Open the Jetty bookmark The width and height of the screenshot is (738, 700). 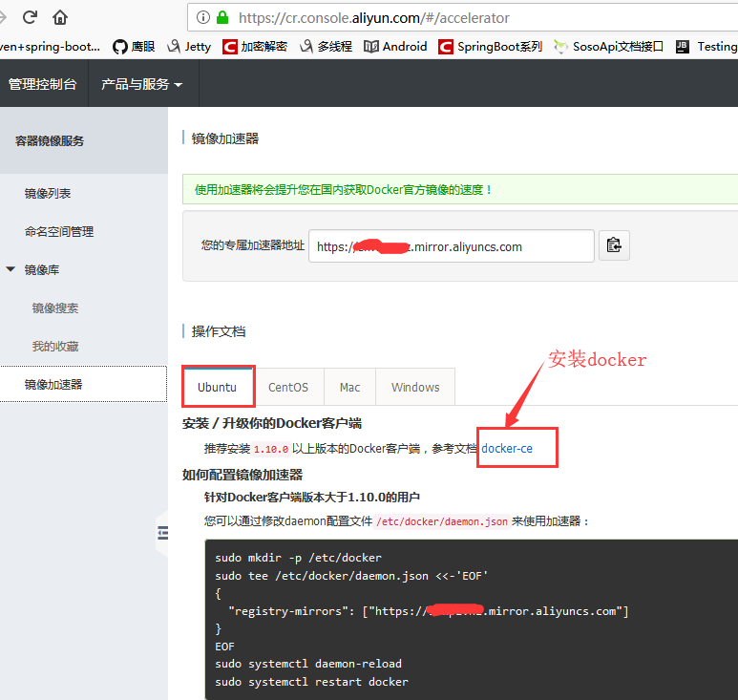coord(189,47)
